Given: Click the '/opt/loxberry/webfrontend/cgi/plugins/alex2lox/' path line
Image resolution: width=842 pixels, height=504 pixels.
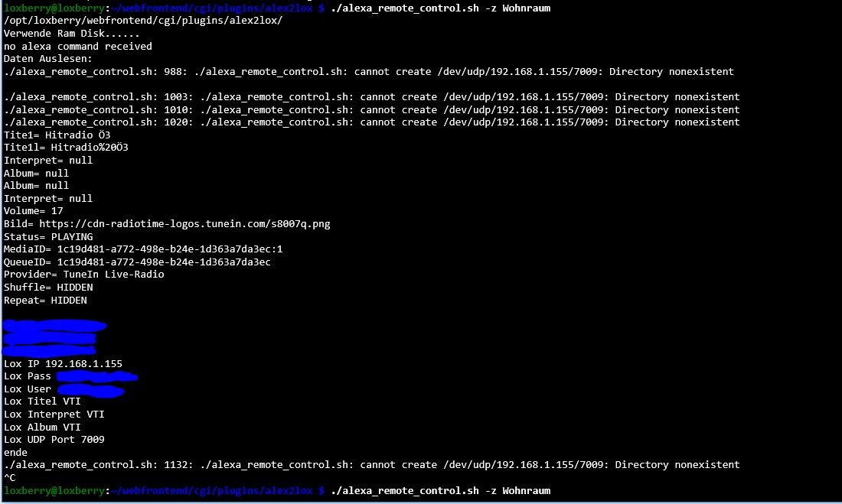Looking at the screenshot, I should 143,21.
